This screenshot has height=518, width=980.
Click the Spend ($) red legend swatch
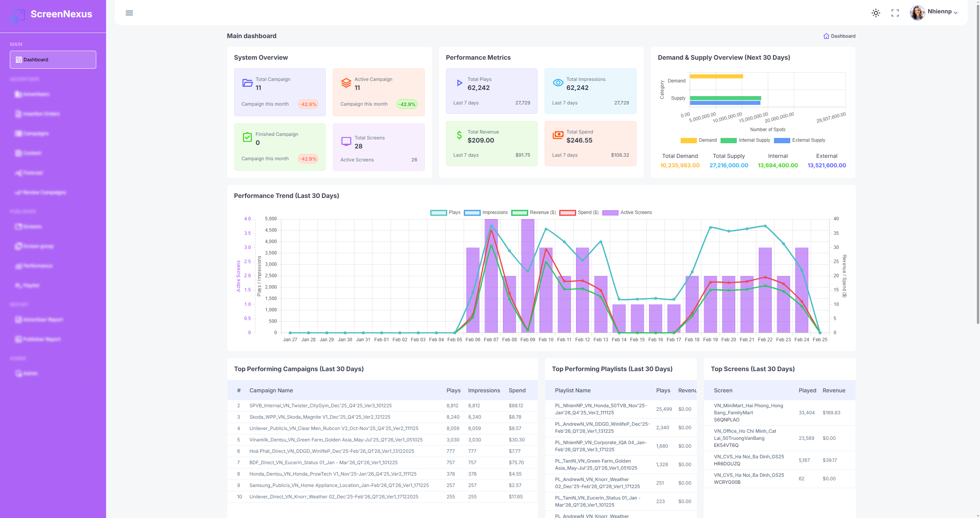pyautogui.click(x=567, y=212)
